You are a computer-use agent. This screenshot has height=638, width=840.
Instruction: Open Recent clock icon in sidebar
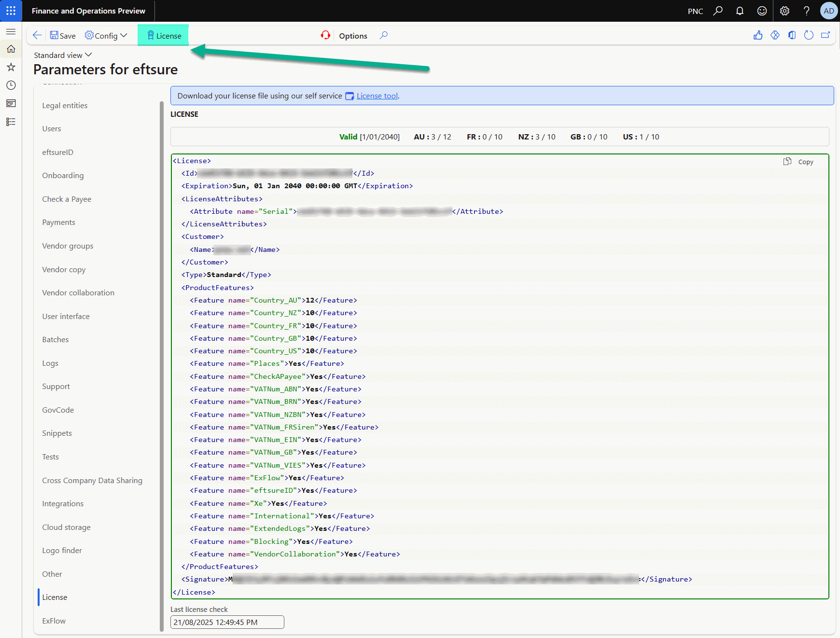(x=11, y=85)
